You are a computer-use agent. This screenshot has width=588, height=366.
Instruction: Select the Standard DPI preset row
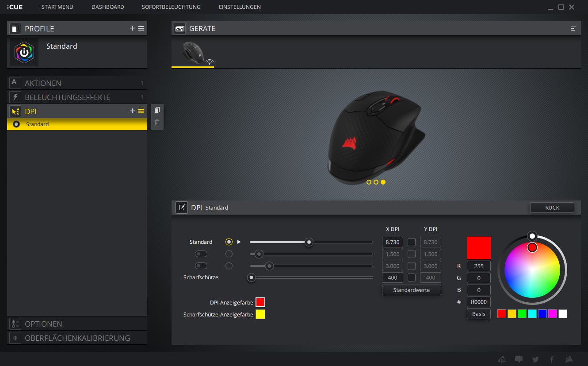pos(77,124)
